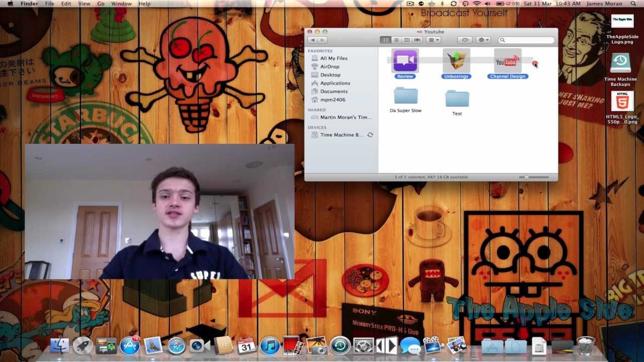
Task: Open the View menu
Action: (84, 4)
